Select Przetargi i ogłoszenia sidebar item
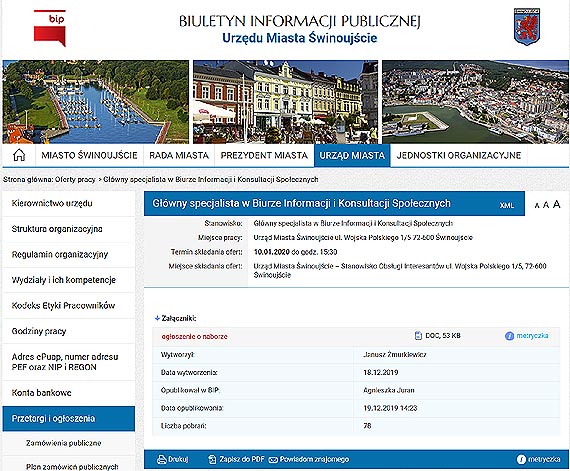The image size is (570, 471). click(68, 419)
